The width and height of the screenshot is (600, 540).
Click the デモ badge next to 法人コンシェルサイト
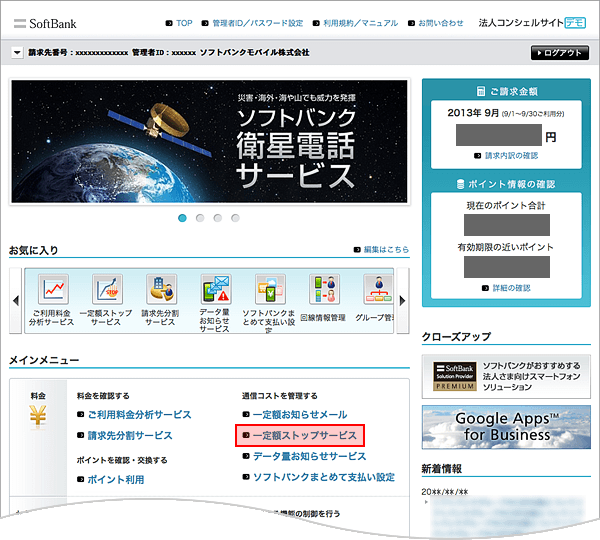(x=575, y=23)
